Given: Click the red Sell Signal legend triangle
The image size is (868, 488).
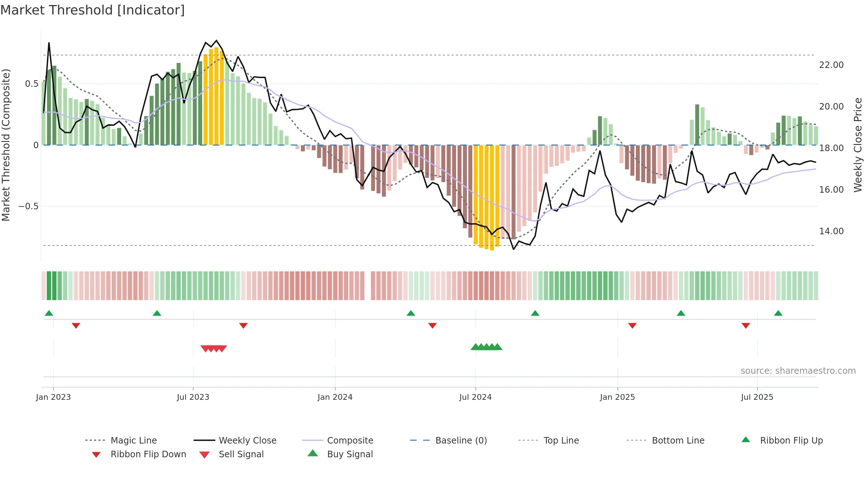Looking at the screenshot, I should [204, 455].
